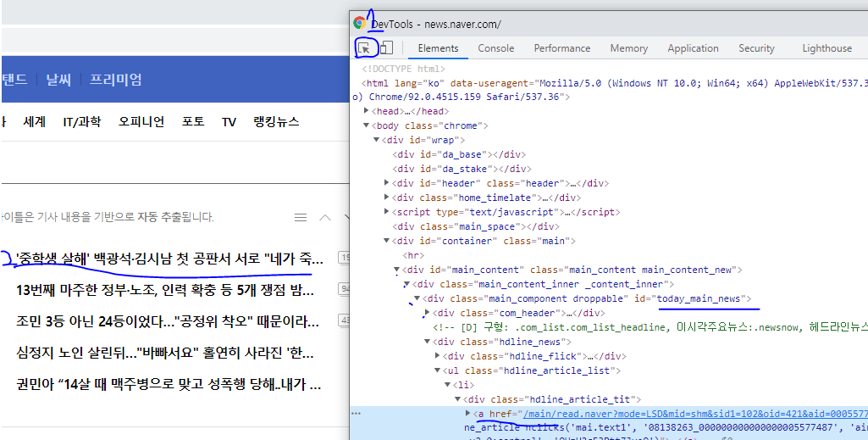
Task: Collapse the li node
Action: click(x=447, y=385)
